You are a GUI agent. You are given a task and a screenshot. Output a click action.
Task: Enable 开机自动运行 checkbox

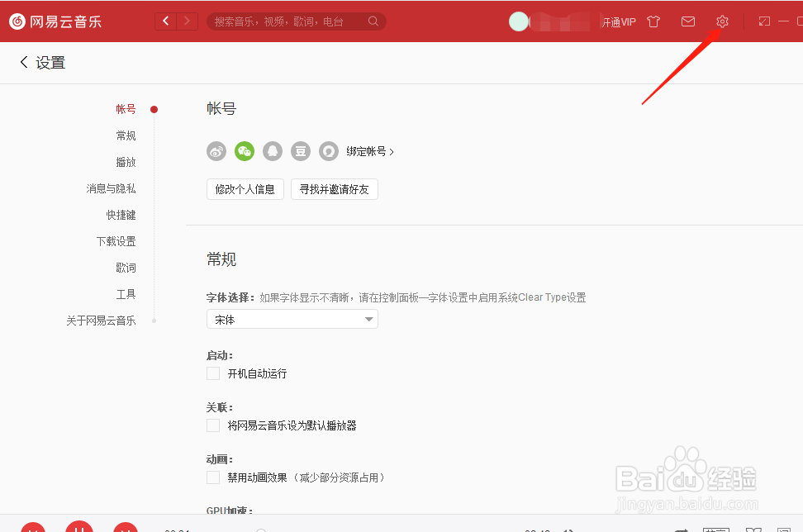[213, 373]
